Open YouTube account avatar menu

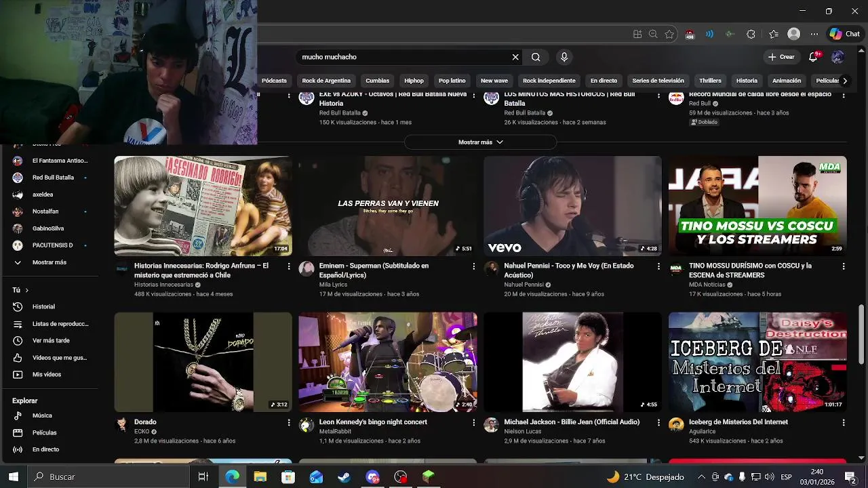837,57
